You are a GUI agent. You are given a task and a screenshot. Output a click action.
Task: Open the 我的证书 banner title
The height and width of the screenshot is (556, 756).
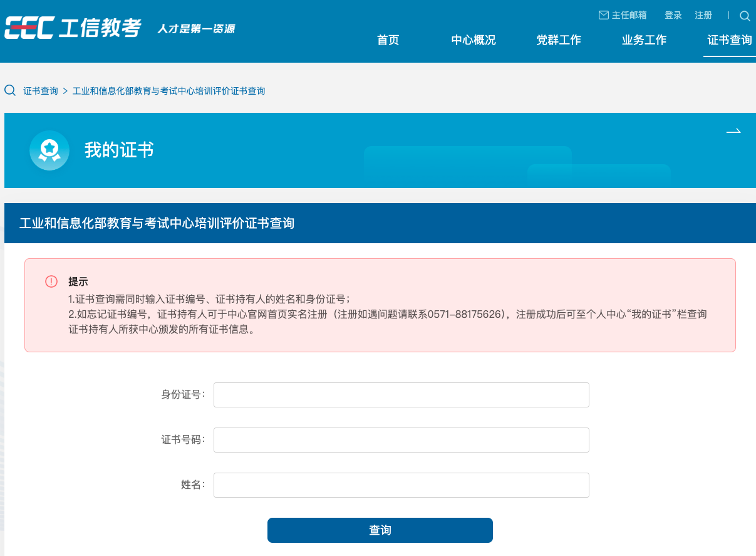point(119,150)
